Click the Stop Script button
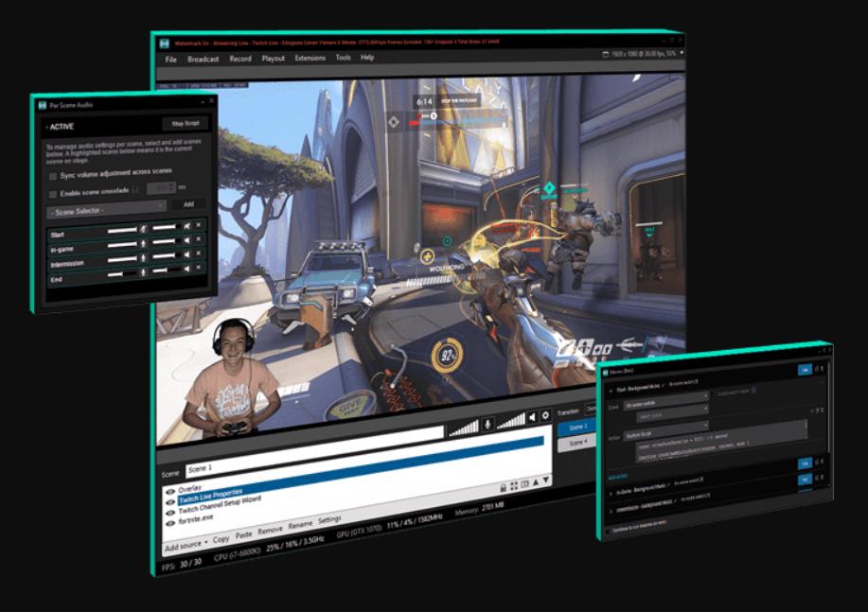The width and height of the screenshot is (868, 612). tap(185, 124)
